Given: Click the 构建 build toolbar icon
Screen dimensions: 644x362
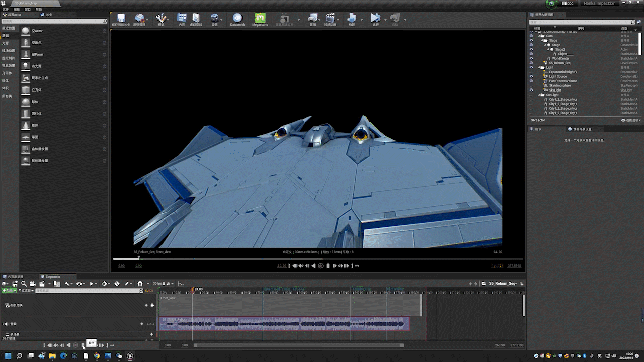Looking at the screenshot, I should pyautogui.click(x=352, y=18).
